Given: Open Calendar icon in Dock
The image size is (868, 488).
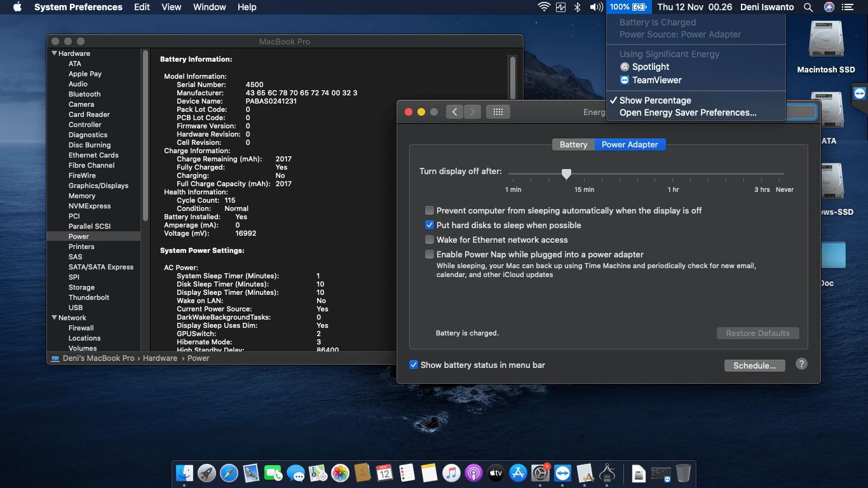Looking at the screenshot, I should (384, 473).
